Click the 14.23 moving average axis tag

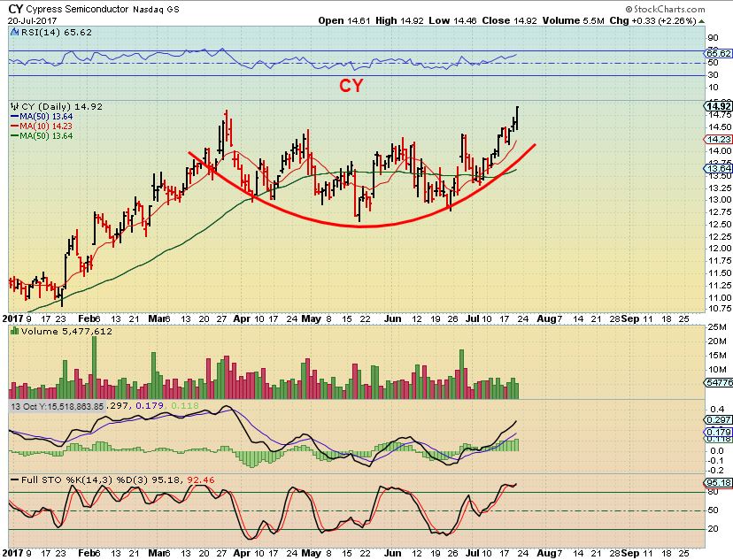(719, 139)
